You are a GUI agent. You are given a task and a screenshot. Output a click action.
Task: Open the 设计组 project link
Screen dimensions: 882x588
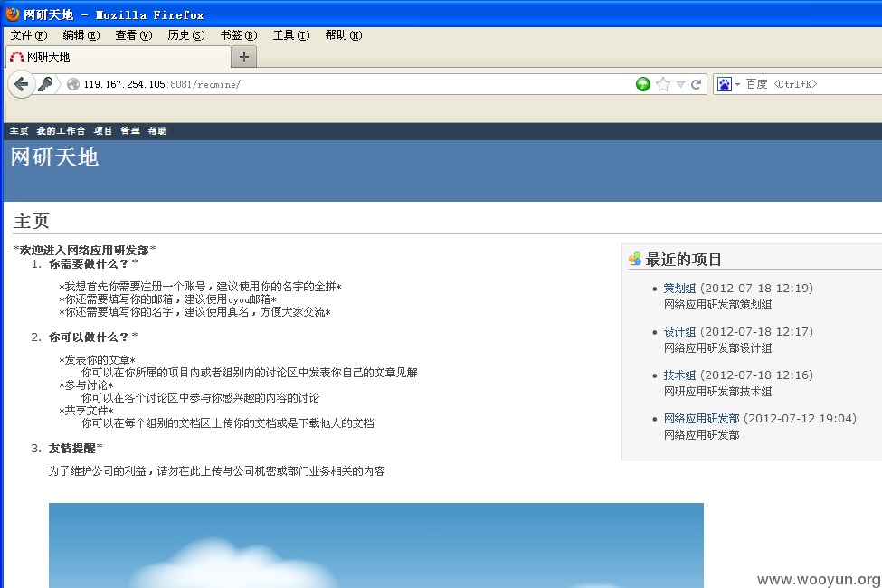coord(679,331)
